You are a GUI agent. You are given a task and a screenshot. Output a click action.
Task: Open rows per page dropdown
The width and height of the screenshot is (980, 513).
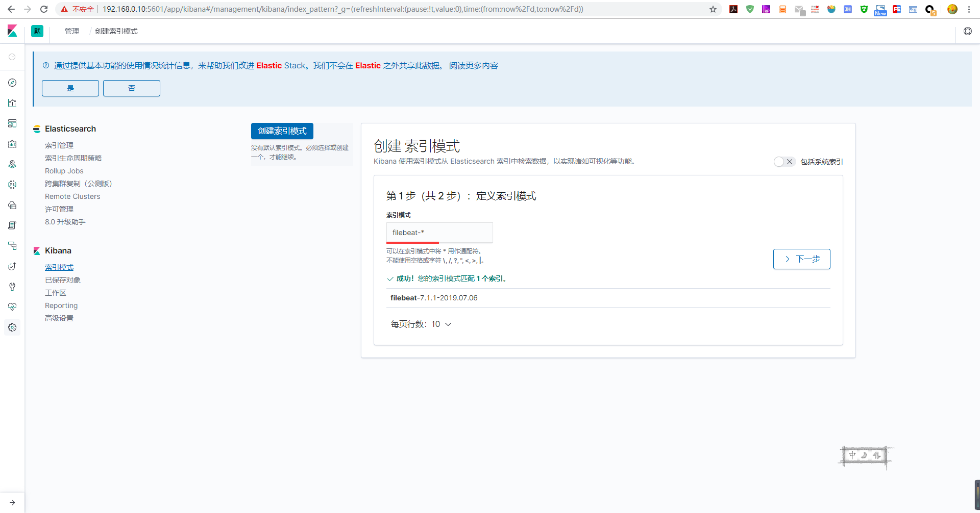coord(421,324)
